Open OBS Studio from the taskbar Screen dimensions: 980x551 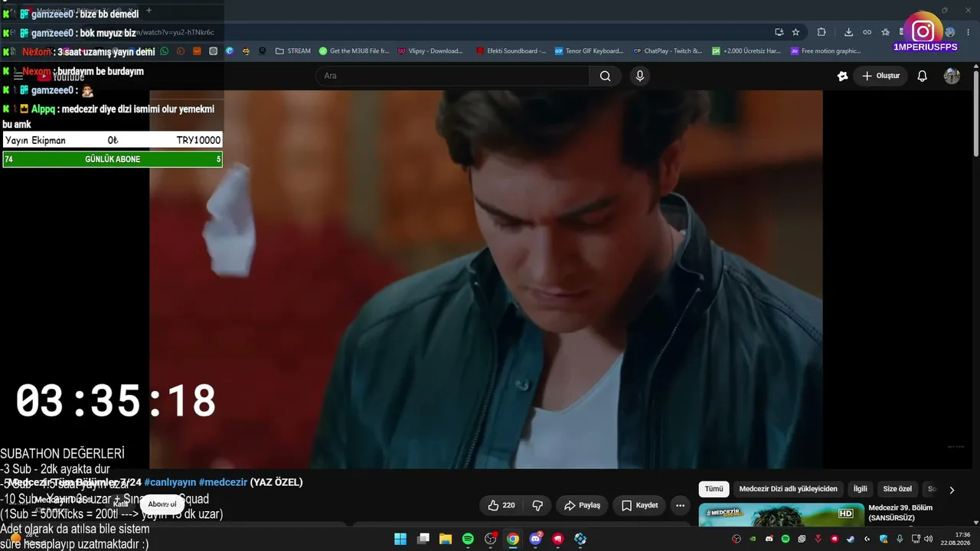point(491,539)
